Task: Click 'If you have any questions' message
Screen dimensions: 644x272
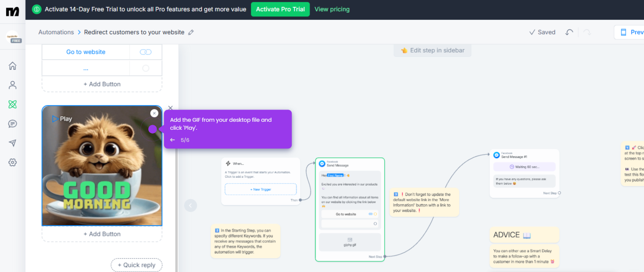Action: point(524,181)
